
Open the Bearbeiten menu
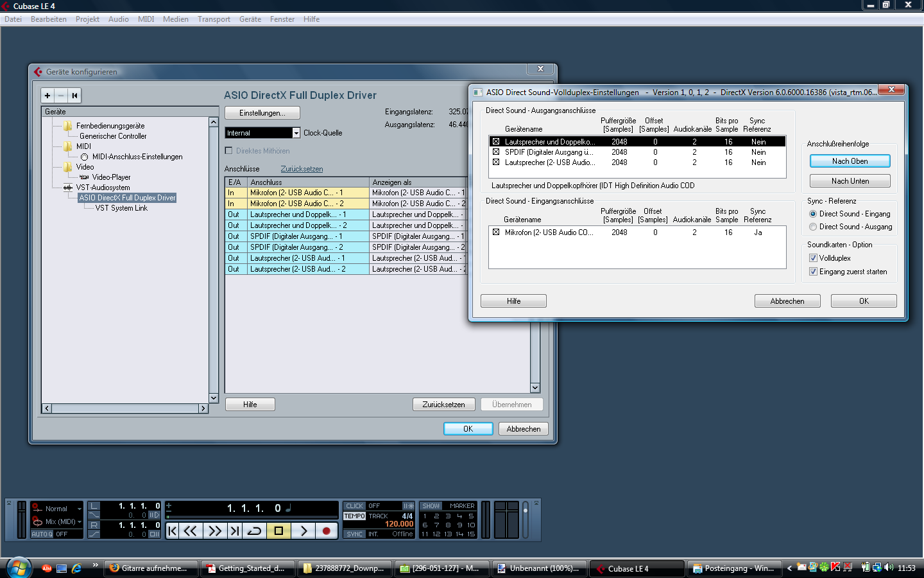tap(49, 19)
